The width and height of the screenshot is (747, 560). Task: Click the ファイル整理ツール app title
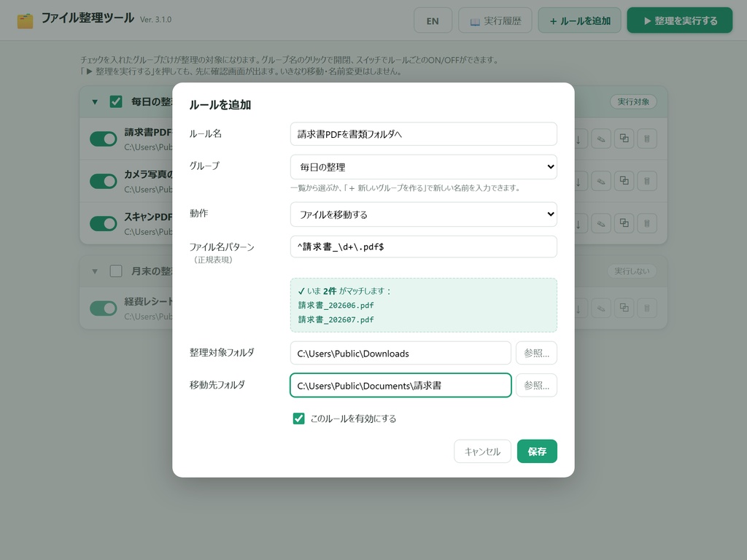click(x=88, y=18)
